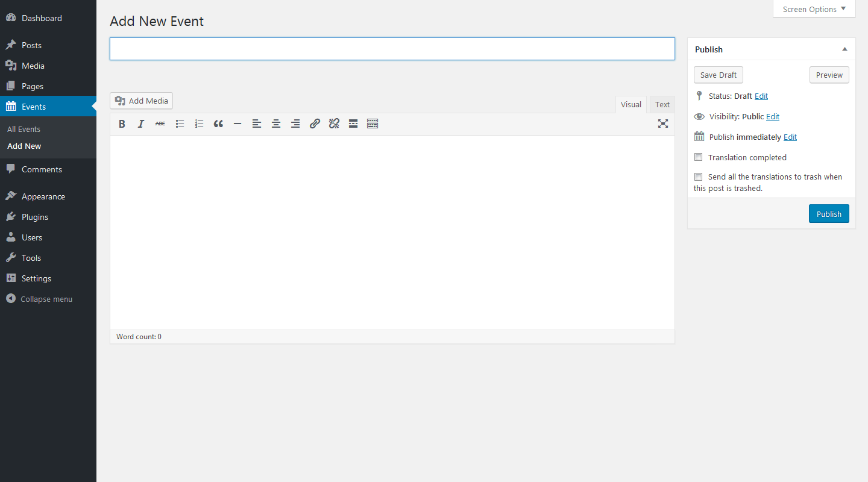Create a bulleted list
Image resolution: width=868 pixels, height=482 pixels.
tap(180, 124)
